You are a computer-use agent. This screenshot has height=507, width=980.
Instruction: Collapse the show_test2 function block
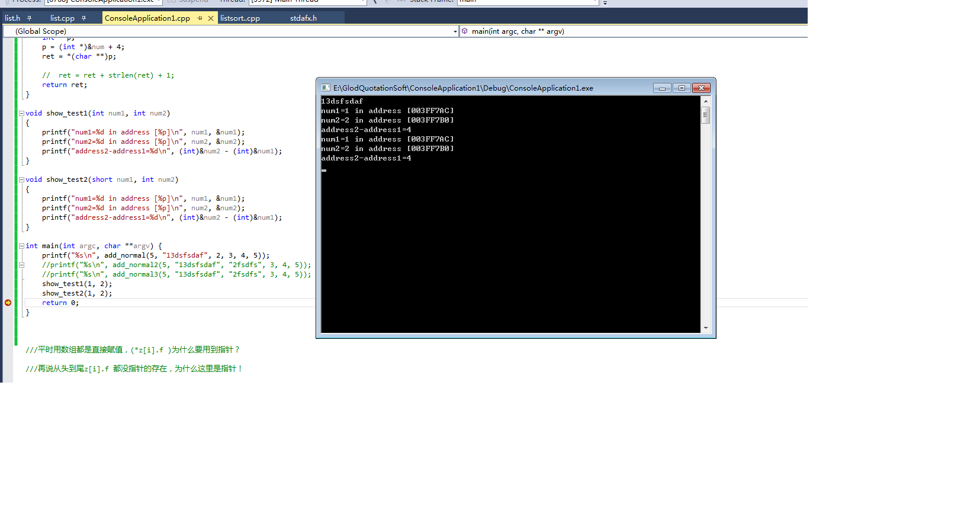coord(21,179)
